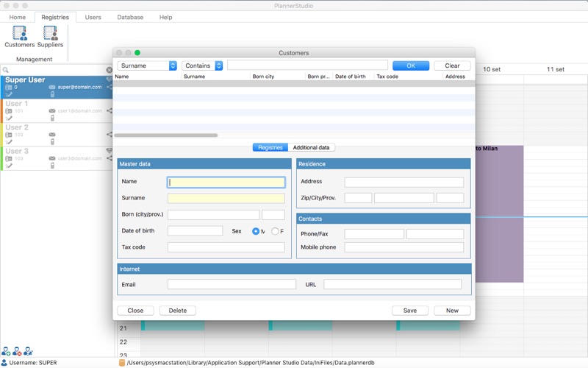
Task: Click the yellow Surname input field
Action: 226,198
